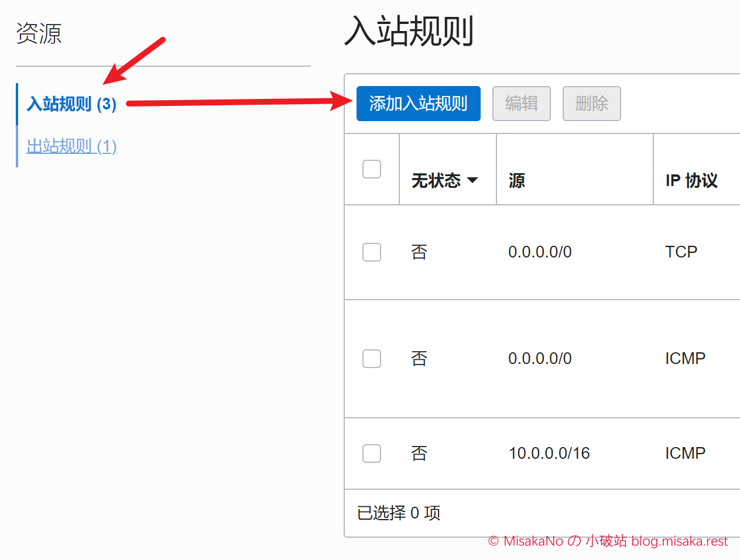Click the 编辑 button
Viewport: 740px width, 560px height.
click(521, 104)
